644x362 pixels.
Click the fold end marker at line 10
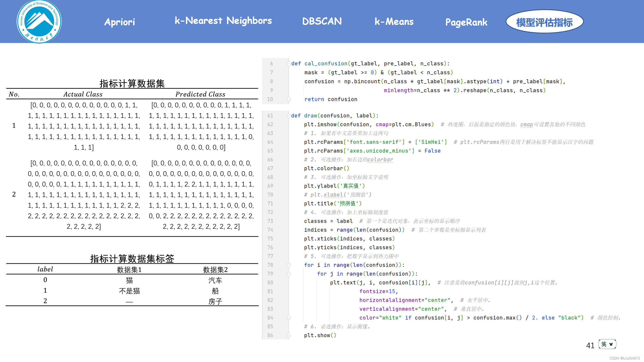pos(289,99)
